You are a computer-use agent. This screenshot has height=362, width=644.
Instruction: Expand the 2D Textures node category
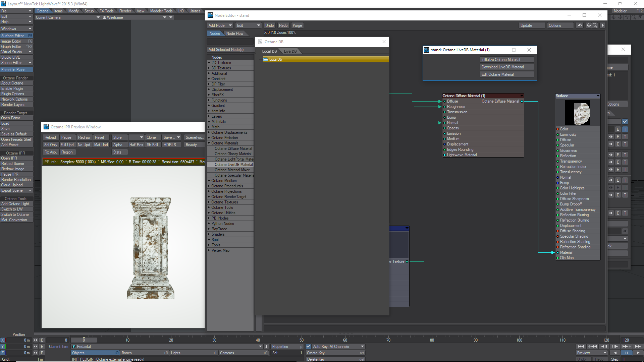click(x=209, y=63)
